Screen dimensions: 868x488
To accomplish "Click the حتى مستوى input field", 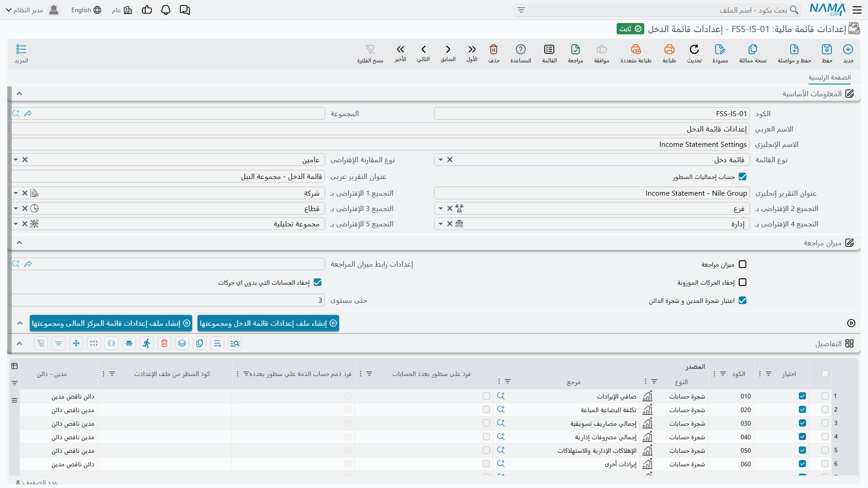I will pos(167,300).
